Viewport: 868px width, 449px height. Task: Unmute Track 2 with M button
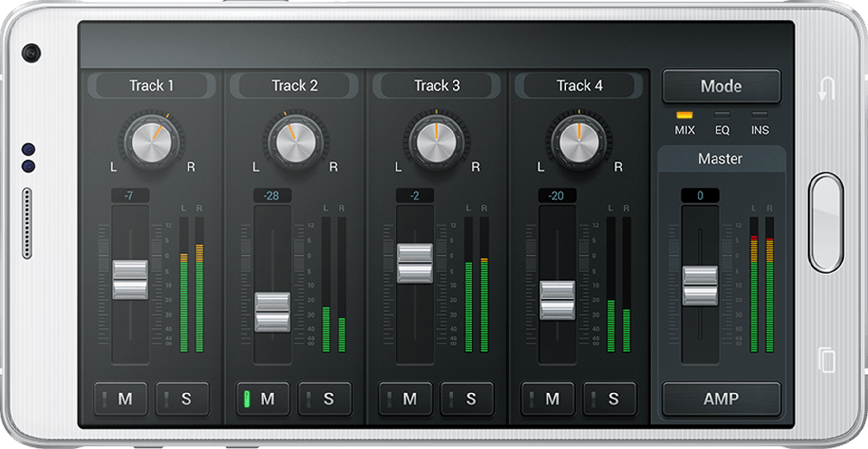tap(263, 399)
